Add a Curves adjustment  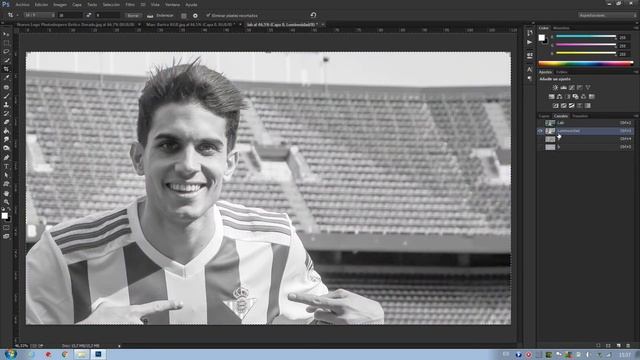click(571, 87)
